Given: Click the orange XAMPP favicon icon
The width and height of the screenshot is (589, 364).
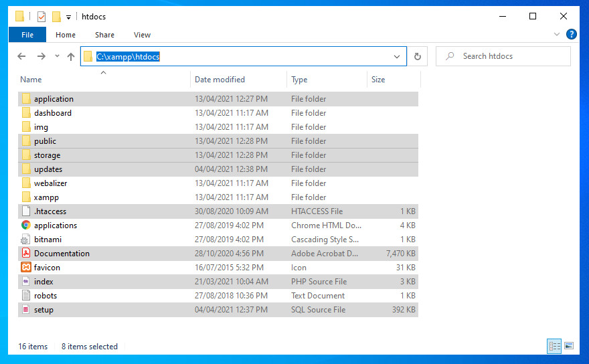Looking at the screenshot, I should (x=26, y=267).
